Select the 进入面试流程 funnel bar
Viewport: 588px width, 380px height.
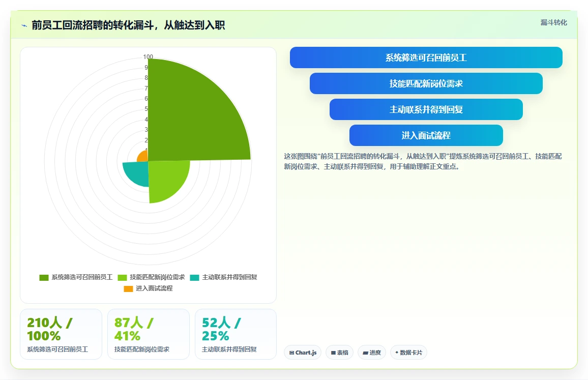(426, 135)
